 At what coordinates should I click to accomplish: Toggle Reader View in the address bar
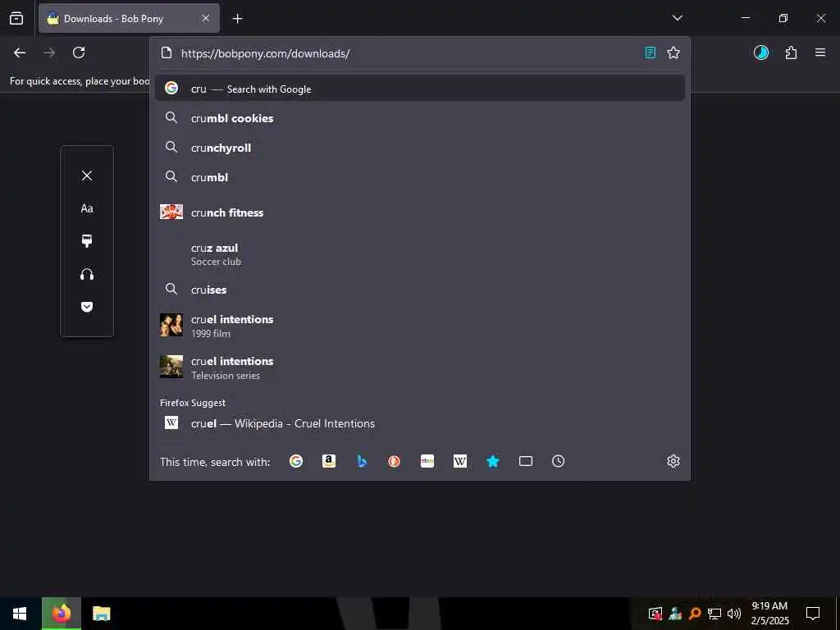[x=650, y=52]
